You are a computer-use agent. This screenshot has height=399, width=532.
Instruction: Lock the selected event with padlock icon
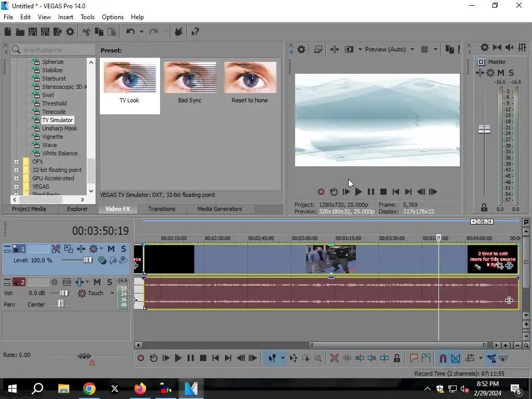pos(396,358)
